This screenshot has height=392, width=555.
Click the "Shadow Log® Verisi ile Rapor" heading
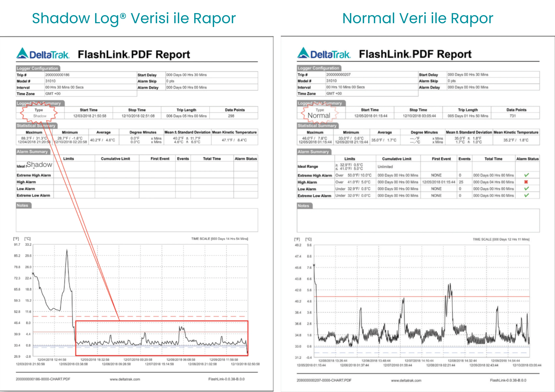(134, 18)
